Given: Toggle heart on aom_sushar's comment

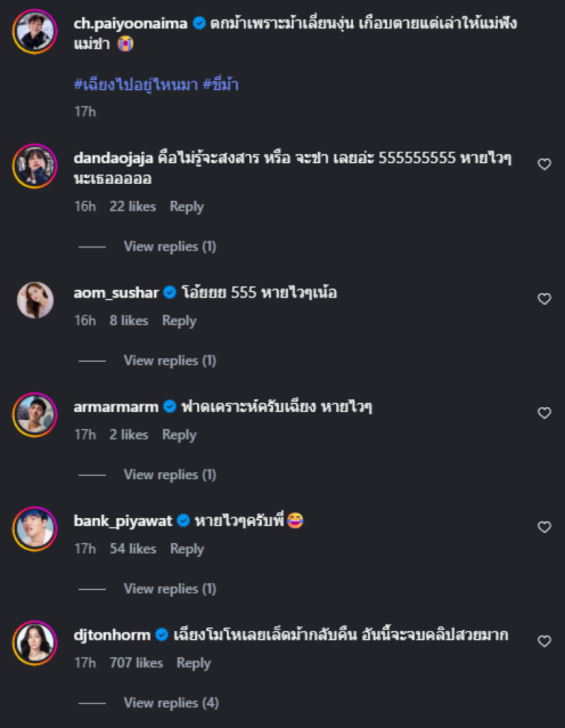Looking at the screenshot, I should point(544,299).
